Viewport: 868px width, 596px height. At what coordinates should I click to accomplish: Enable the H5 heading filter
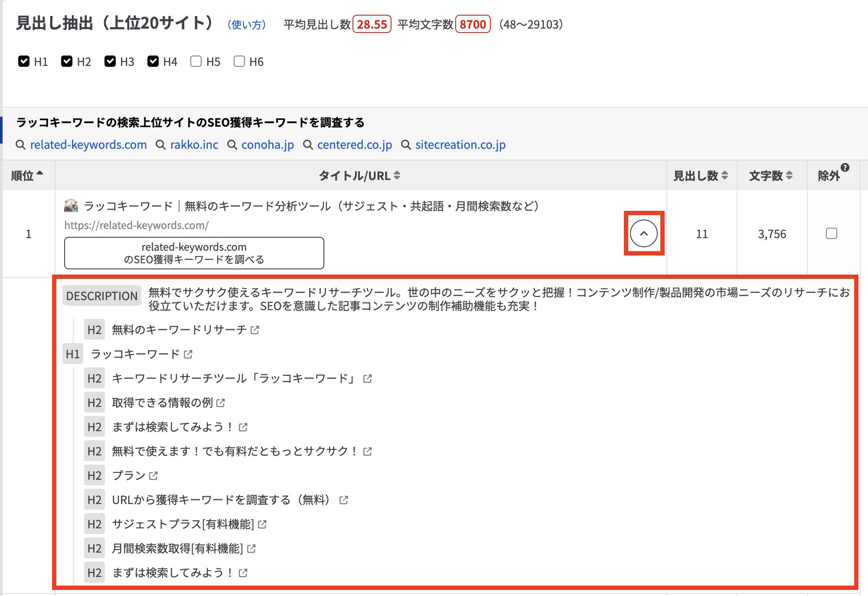tap(196, 61)
